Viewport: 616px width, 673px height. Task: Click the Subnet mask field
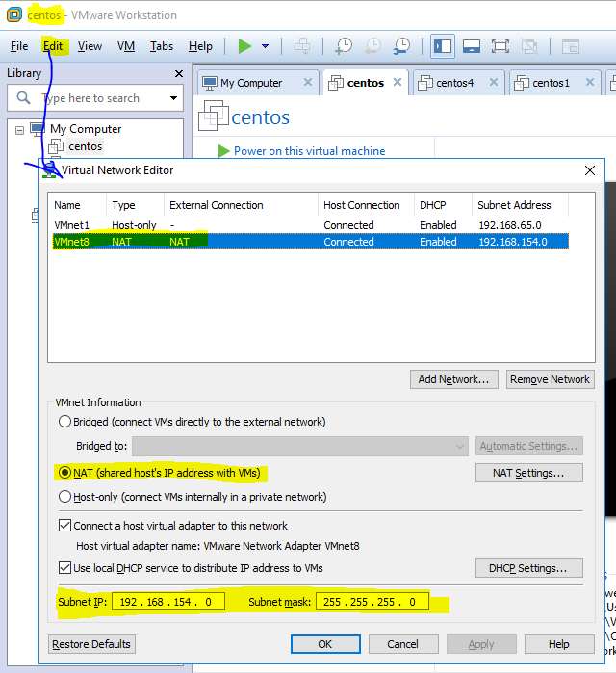(x=372, y=602)
